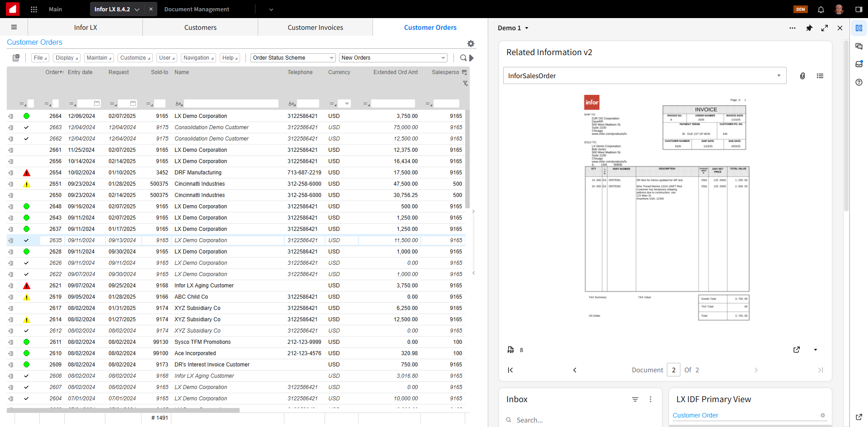The width and height of the screenshot is (868, 427).
Task: Go to the Main tab
Action: 55,9
